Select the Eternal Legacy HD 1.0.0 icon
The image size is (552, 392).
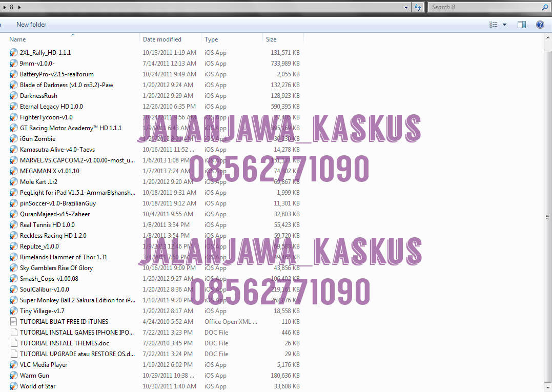pos(13,106)
